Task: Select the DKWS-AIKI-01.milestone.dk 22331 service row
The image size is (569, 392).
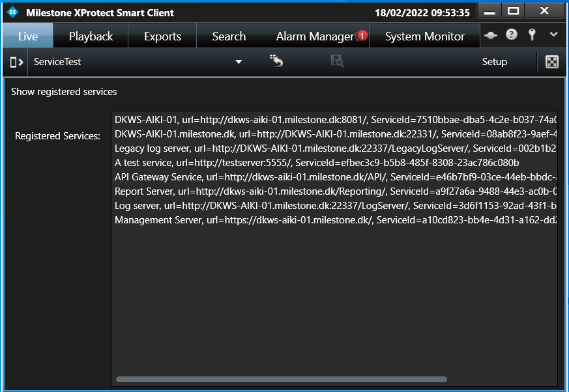Action: [x=334, y=134]
